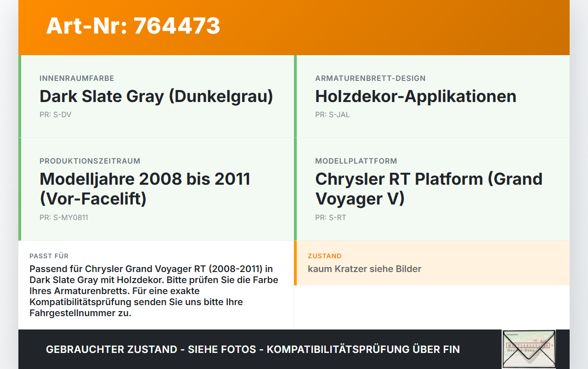Select the 'PR: S-MY0811' code
Screen dimensions: 588x369
tap(64, 217)
